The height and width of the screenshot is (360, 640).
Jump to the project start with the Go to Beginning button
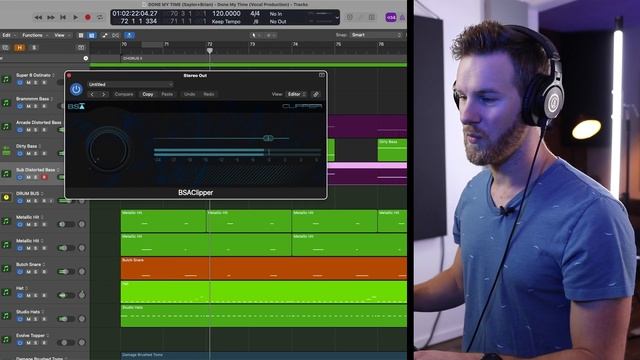[x=63, y=18]
